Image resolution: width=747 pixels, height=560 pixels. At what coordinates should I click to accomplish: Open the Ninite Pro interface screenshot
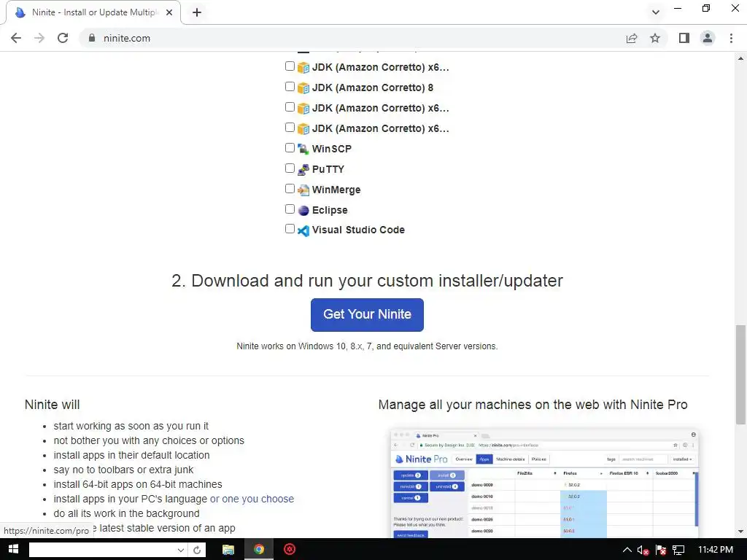pos(544,483)
